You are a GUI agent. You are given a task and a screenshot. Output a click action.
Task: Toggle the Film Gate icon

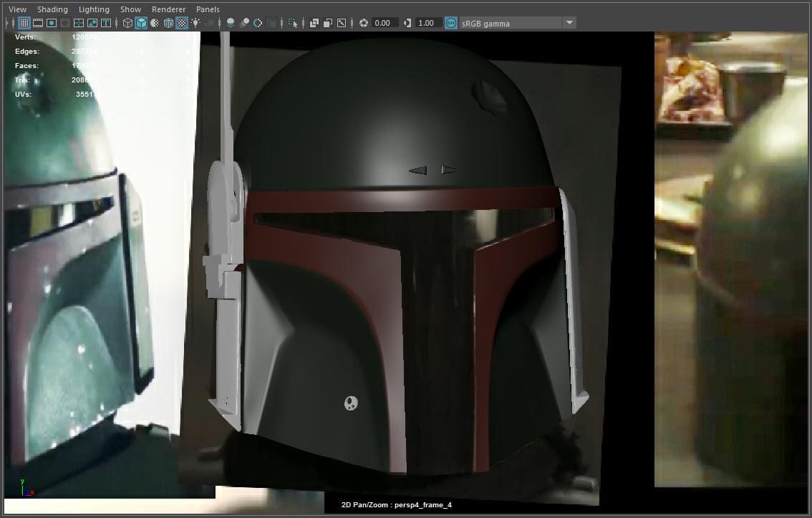click(x=38, y=23)
